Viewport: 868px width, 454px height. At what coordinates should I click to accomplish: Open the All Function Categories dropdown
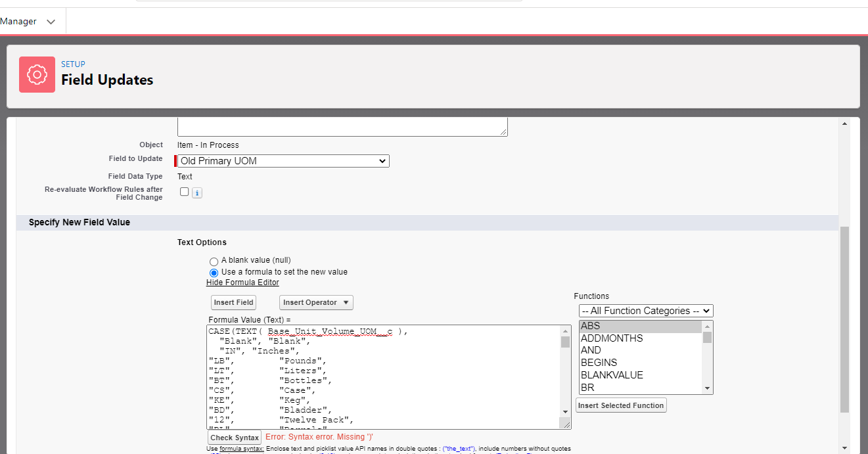pos(646,311)
